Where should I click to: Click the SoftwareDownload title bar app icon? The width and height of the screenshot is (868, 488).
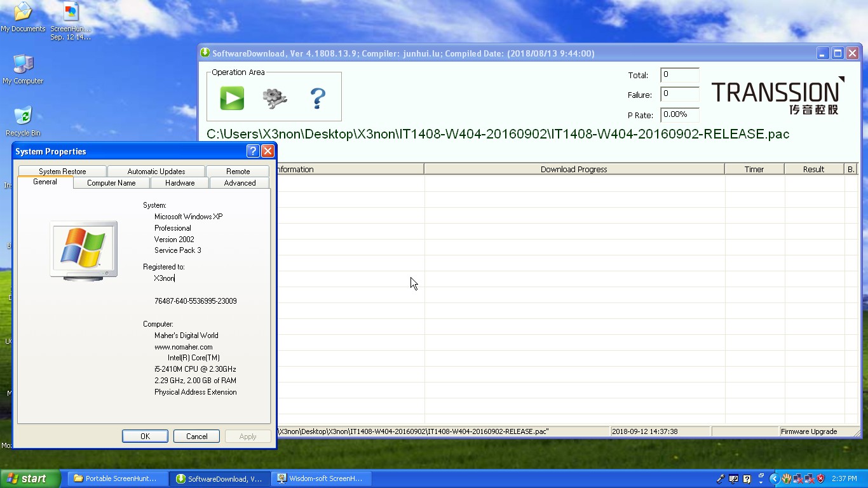[x=205, y=53]
